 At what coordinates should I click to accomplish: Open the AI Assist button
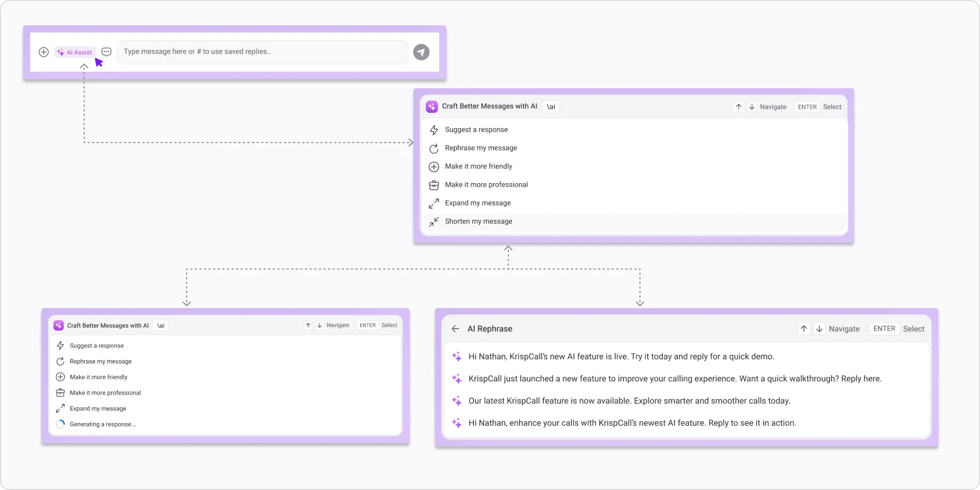coord(75,52)
